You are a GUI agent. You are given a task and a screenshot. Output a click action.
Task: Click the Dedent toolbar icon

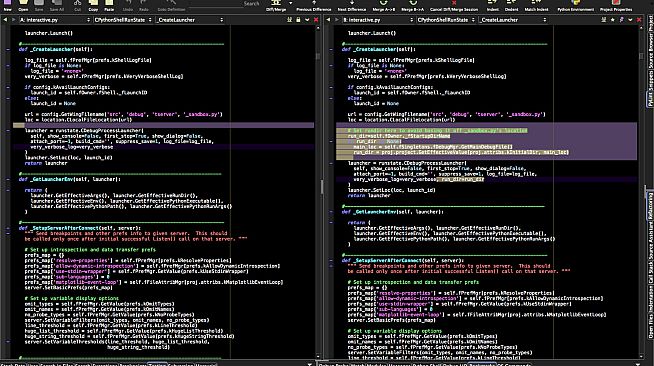[511, 5]
